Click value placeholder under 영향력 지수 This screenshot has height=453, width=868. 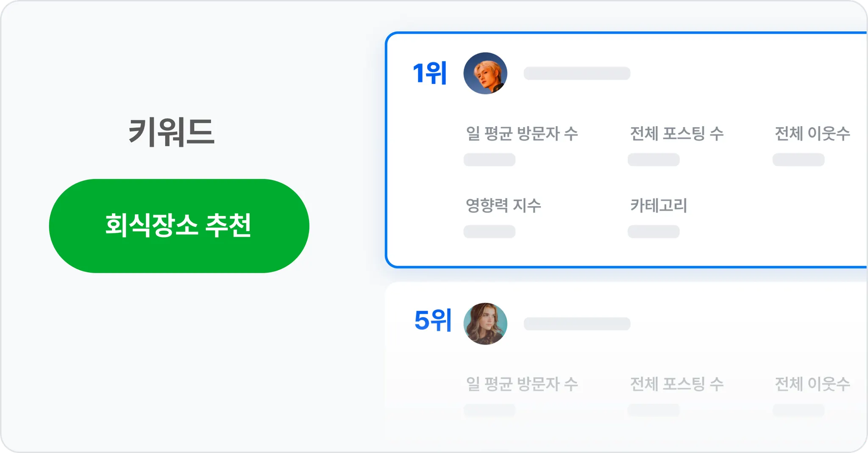point(489,232)
